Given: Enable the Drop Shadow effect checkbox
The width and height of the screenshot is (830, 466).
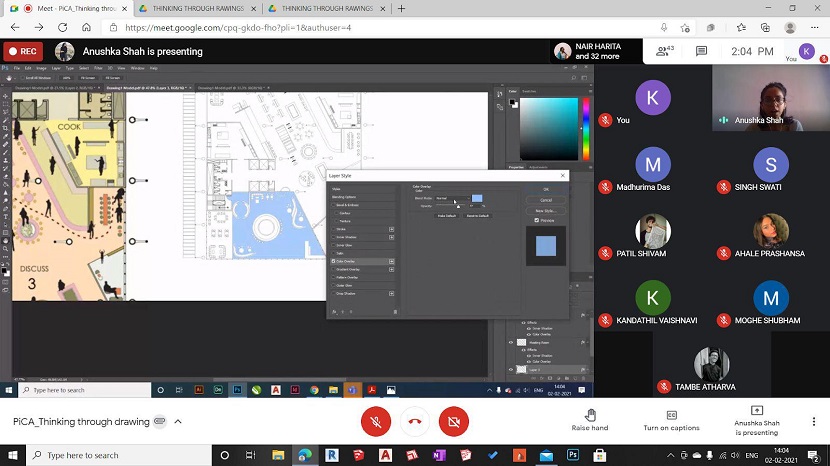Looking at the screenshot, I should pyautogui.click(x=334, y=293).
